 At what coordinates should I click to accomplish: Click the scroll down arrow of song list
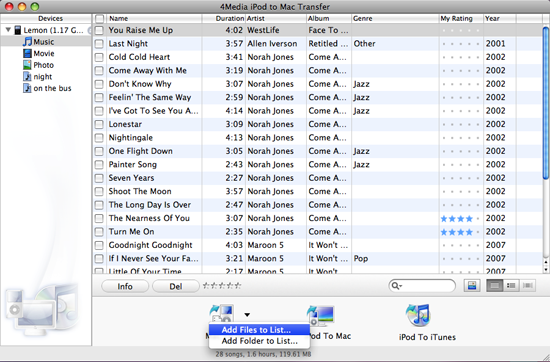pyautogui.click(x=546, y=269)
